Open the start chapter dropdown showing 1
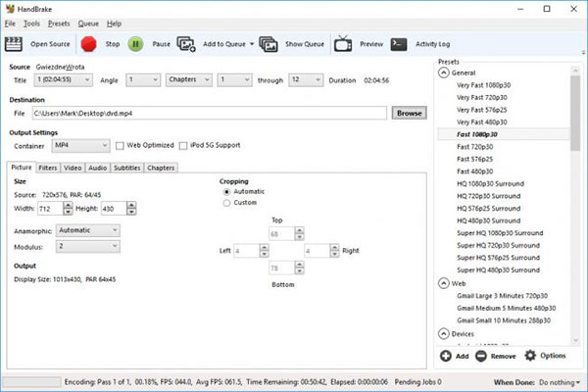This screenshot has height=392, width=588. [x=234, y=80]
